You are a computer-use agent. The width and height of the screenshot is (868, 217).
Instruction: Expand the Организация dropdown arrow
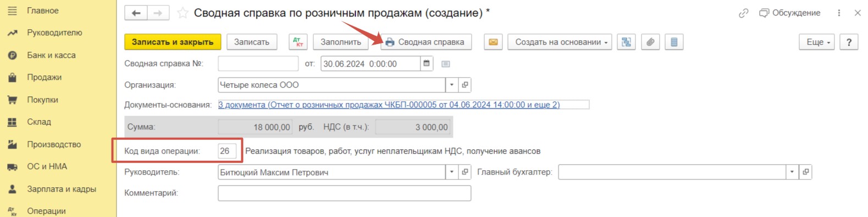coord(452,85)
